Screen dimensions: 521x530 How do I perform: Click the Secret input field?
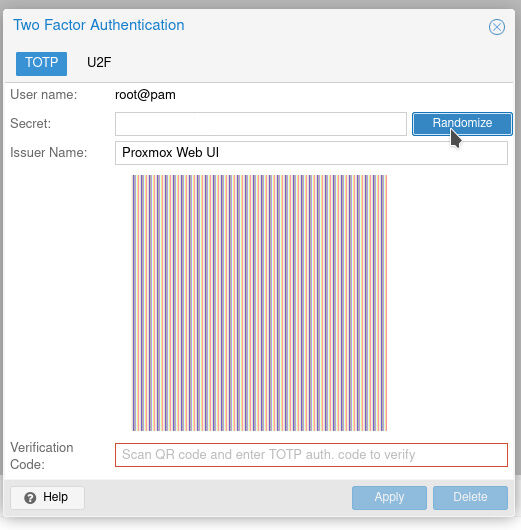pos(261,124)
